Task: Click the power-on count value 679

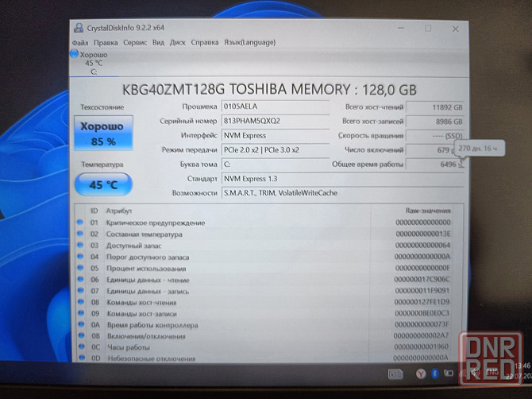Action: pos(431,149)
